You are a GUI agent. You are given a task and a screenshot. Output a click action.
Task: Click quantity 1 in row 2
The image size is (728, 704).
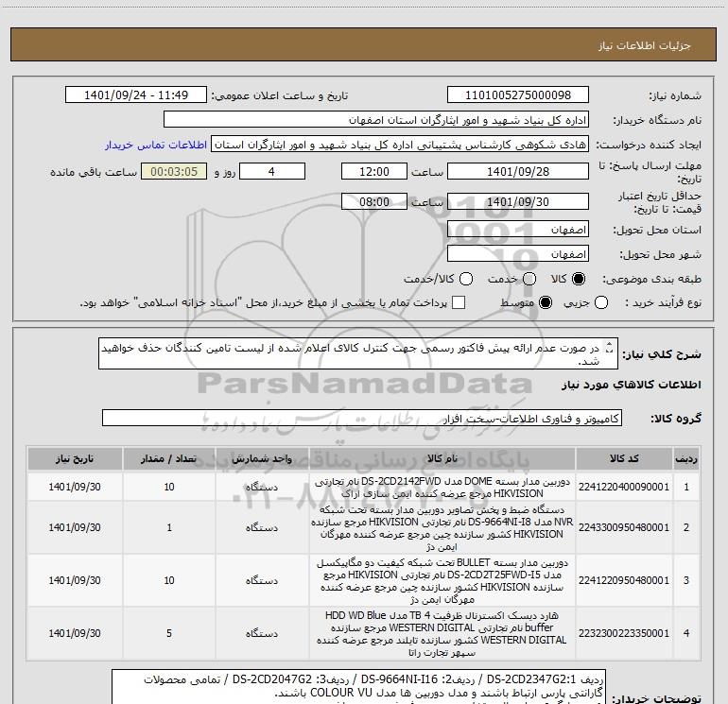point(169,527)
